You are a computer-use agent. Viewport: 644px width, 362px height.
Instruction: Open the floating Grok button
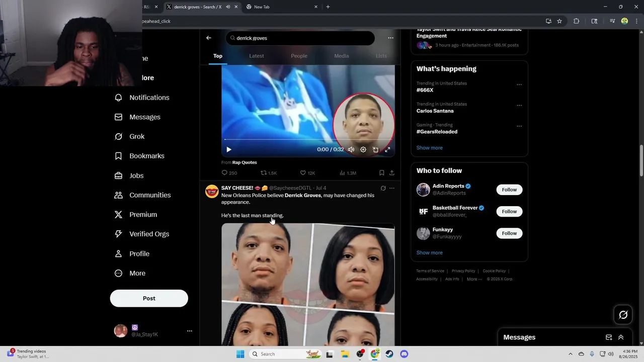coord(623,315)
